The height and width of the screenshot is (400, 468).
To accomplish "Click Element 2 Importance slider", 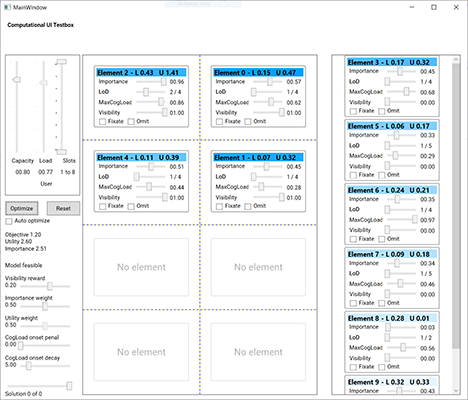I will [151, 82].
